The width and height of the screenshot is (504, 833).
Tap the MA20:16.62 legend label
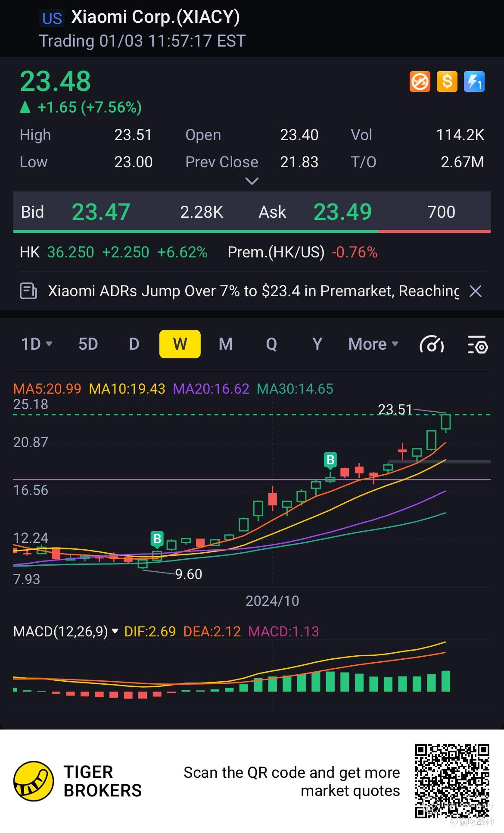211,389
